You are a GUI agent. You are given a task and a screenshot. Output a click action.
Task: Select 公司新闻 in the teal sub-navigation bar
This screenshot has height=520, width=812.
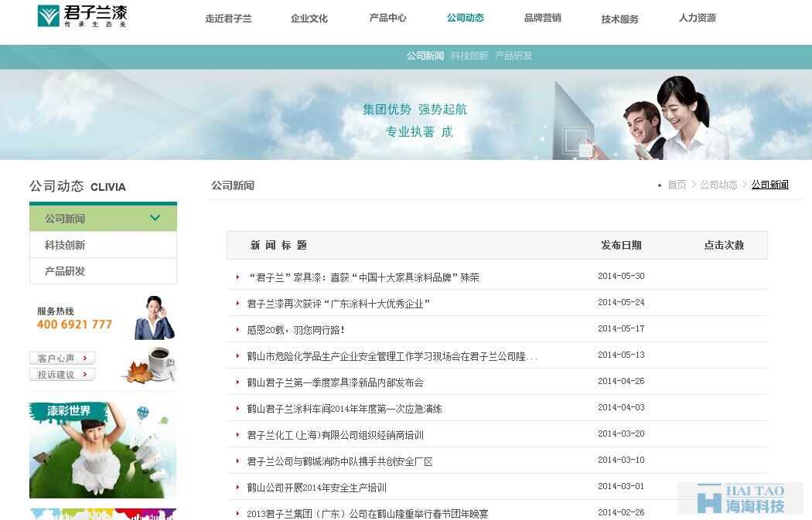425,56
